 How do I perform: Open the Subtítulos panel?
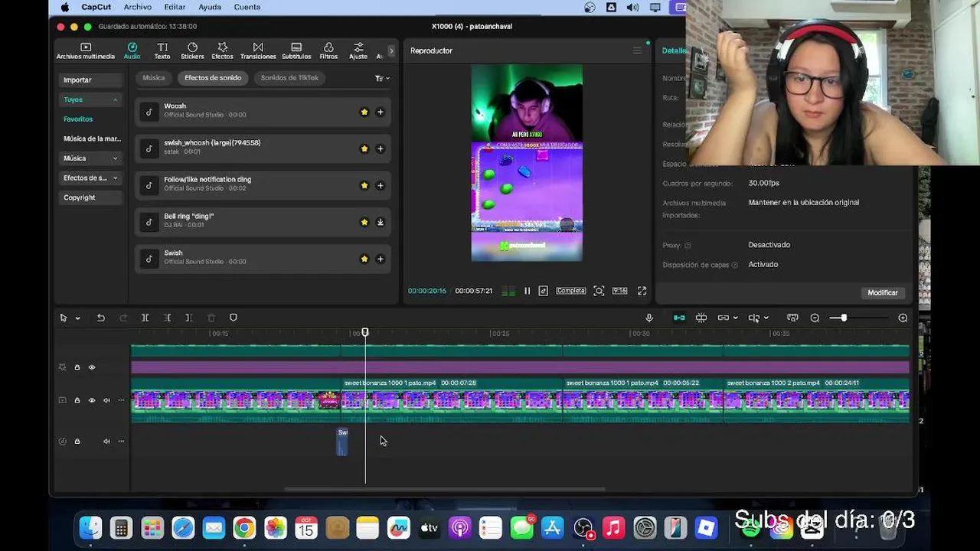coord(296,51)
